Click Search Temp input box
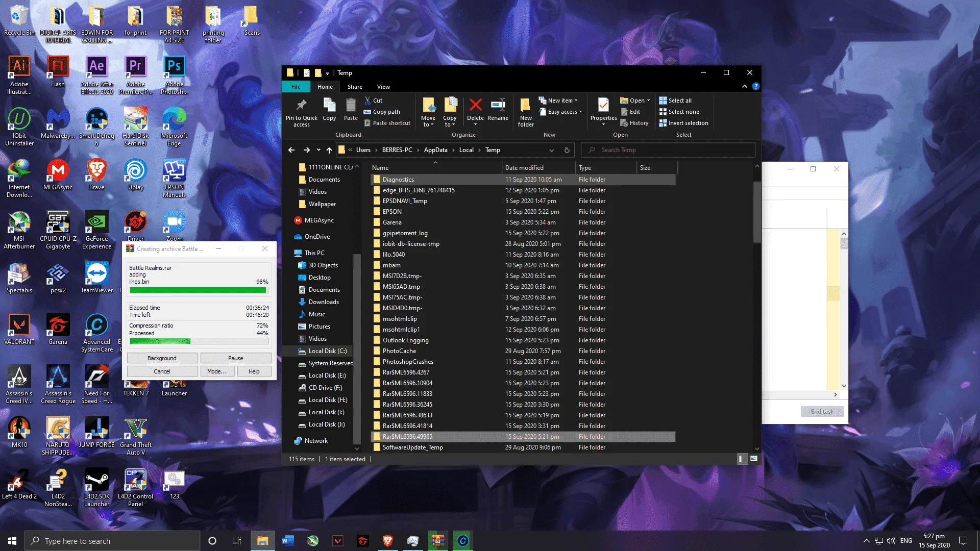The height and width of the screenshot is (551, 980). pos(668,150)
